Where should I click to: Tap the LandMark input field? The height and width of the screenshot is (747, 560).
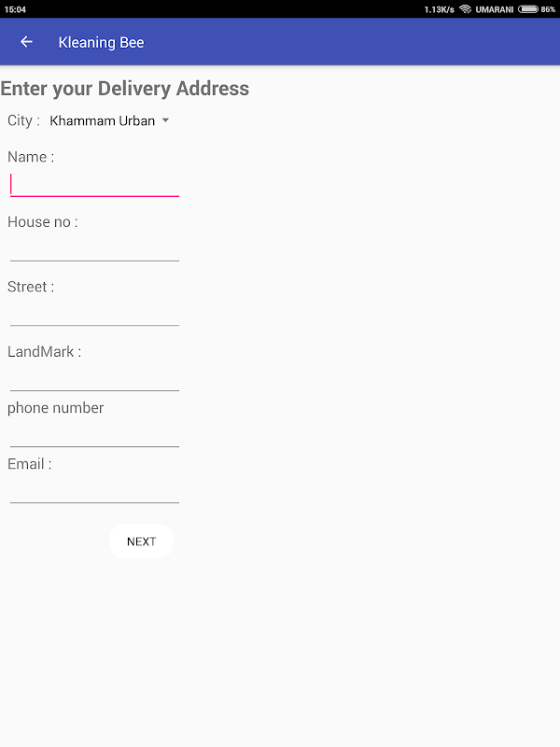(93, 378)
